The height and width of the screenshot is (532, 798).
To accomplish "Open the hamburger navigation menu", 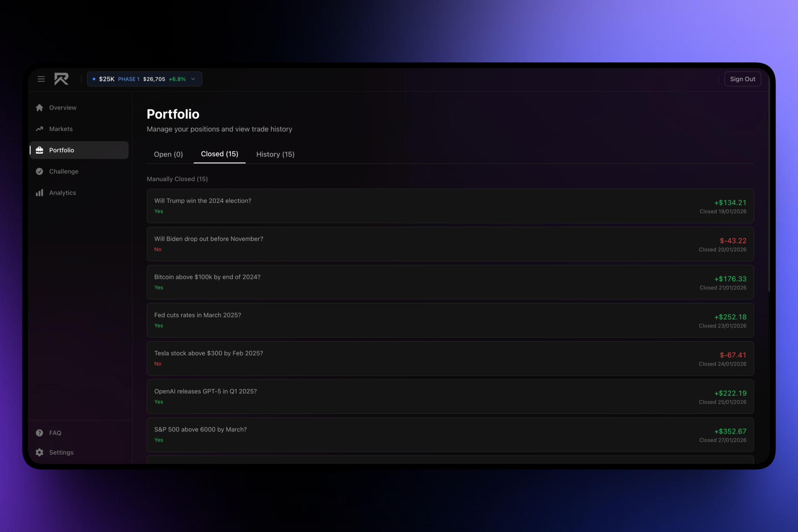I will pyautogui.click(x=41, y=79).
